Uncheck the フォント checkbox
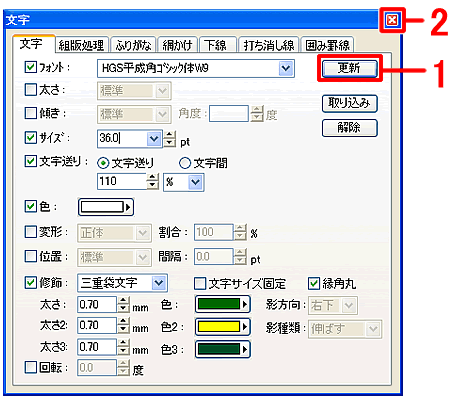The width and height of the screenshot is (450, 402). click(x=31, y=67)
